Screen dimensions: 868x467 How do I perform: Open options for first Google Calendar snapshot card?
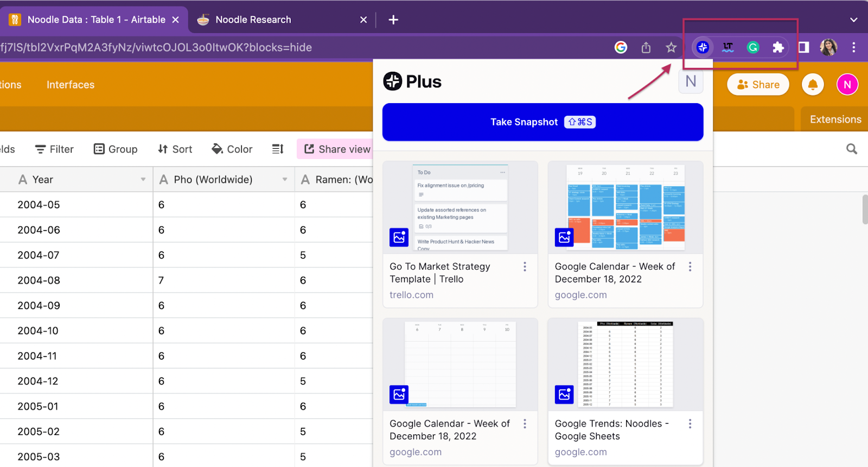click(690, 267)
